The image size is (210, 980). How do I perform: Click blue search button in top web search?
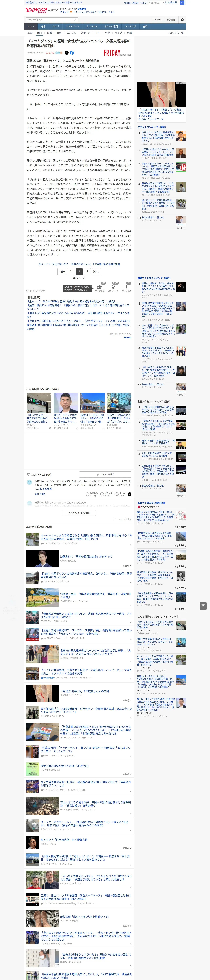(x=182, y=3)
